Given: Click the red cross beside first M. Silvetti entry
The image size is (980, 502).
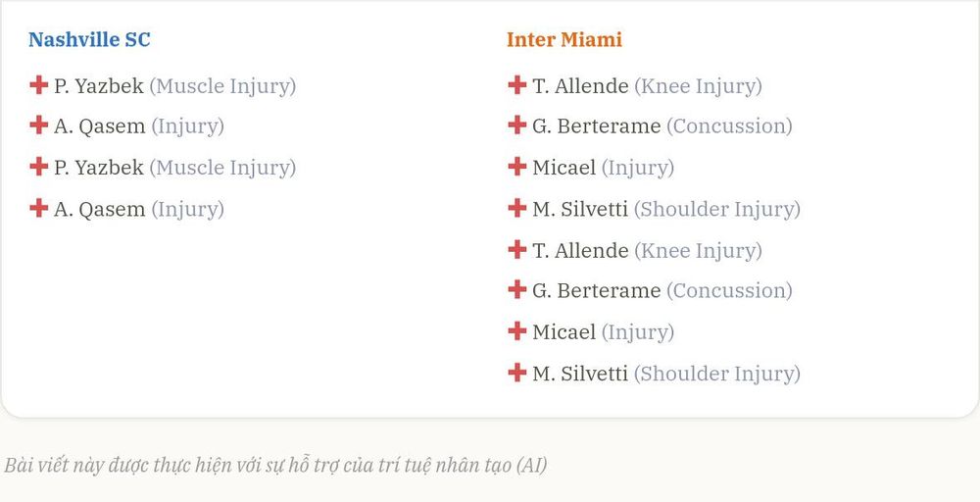Looking at the screenshot, I should tap(516, 207).
